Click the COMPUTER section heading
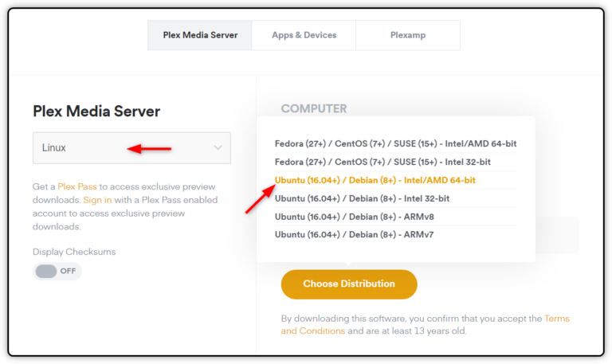The image size is (612, 364). [x=314, y=108]
